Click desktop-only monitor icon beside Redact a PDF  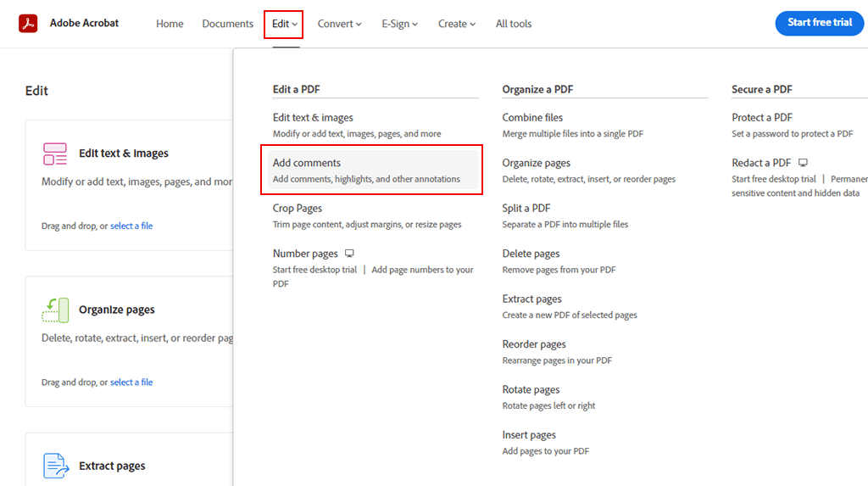[x=803, y=163]
